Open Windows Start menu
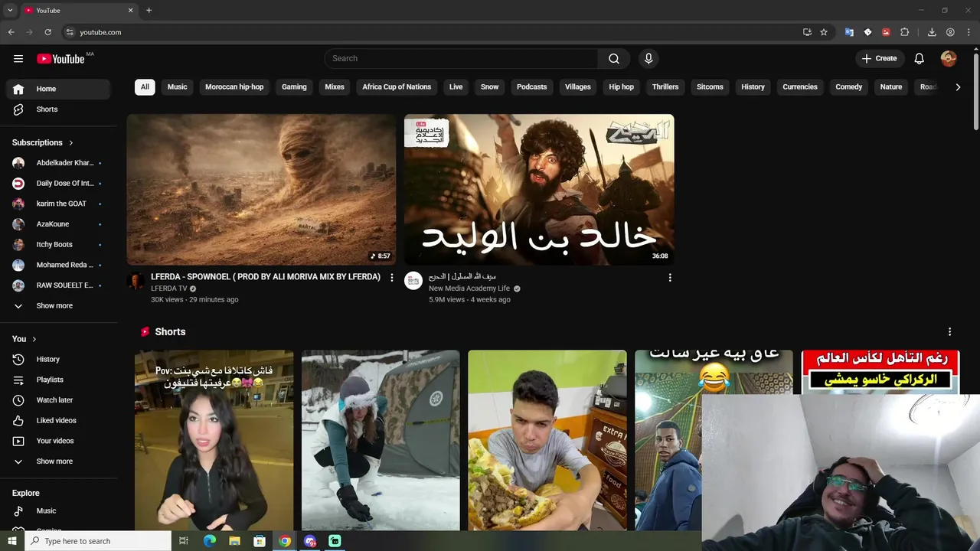980x551 pixels. click(11, 541)
